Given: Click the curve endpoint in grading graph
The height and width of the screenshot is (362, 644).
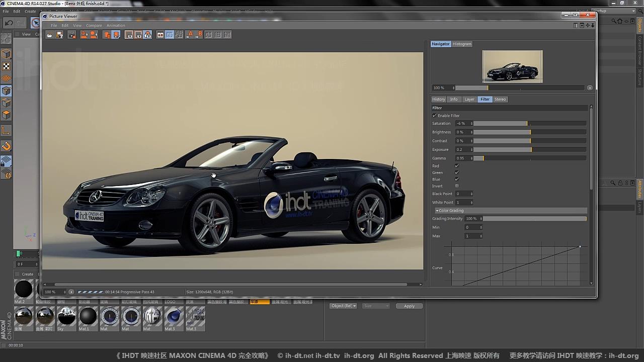Looking at the screenshot, I should [580, 246].
